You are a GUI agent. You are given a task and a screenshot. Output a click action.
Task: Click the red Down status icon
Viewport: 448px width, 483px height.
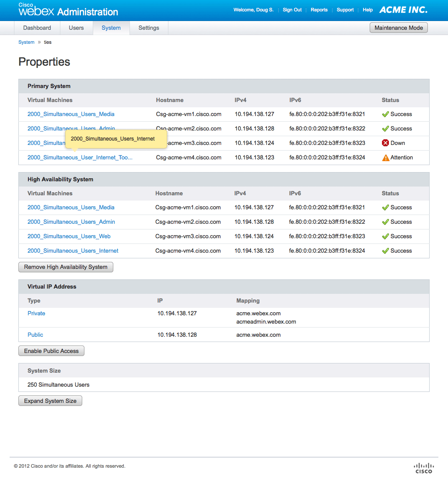[x=385, y=143]
